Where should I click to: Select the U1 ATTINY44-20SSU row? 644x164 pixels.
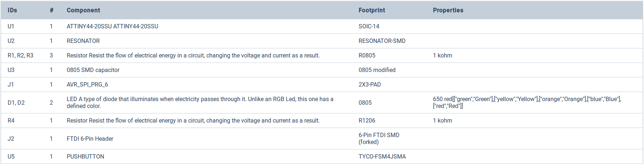[322, 26]
